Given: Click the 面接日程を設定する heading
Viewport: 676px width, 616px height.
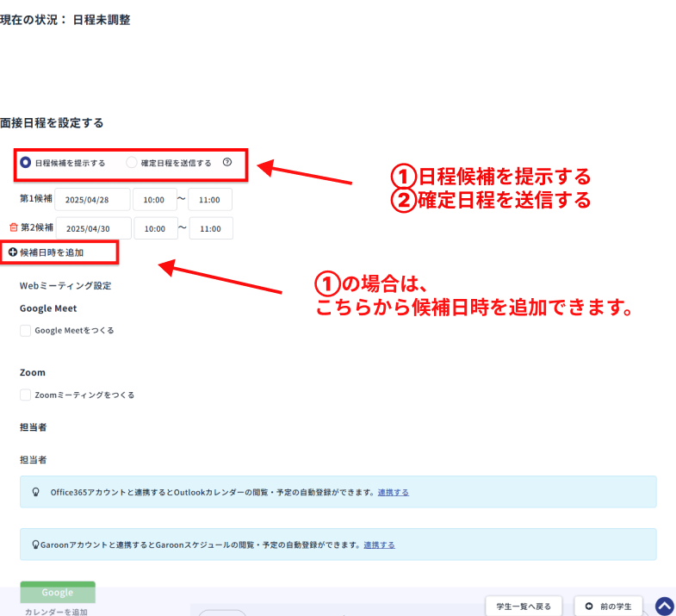Looking at the screenshot, I should (52, 123).
